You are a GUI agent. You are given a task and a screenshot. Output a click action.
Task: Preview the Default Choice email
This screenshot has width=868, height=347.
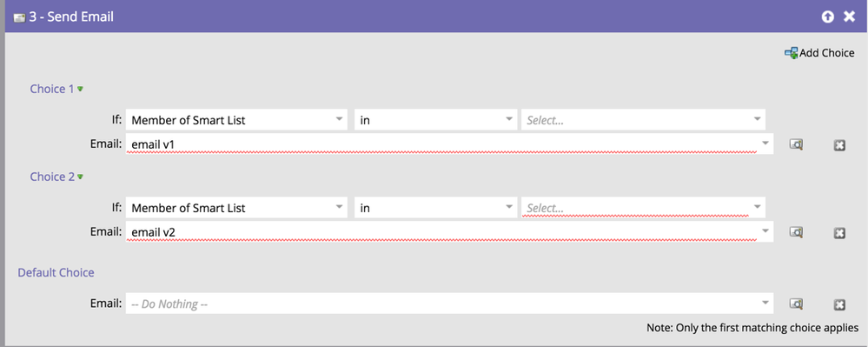coord(796,304)
